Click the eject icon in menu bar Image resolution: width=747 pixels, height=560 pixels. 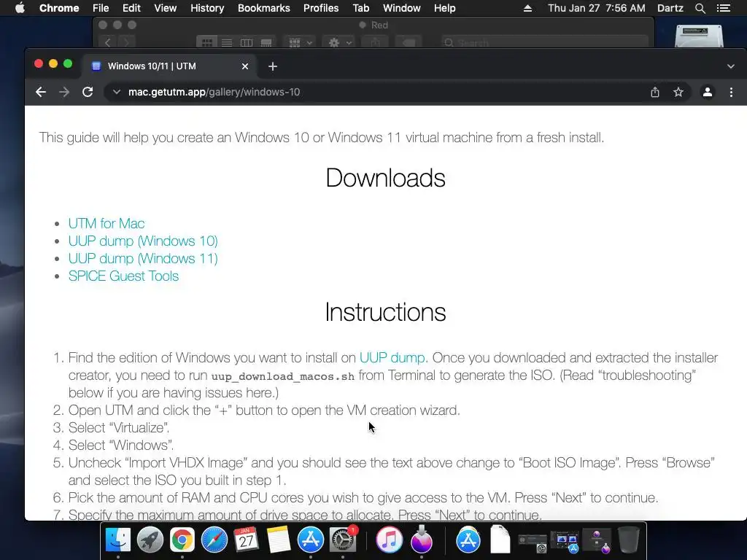527,8
